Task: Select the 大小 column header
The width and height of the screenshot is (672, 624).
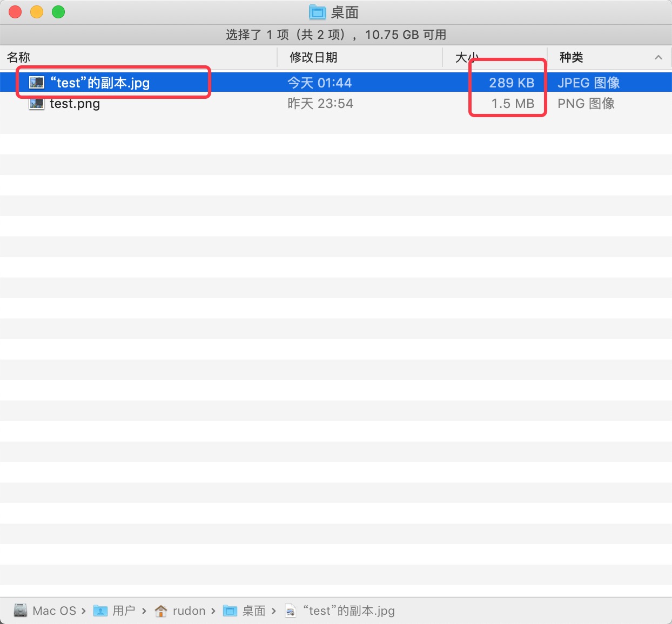Action: click(x=466, y=57)
